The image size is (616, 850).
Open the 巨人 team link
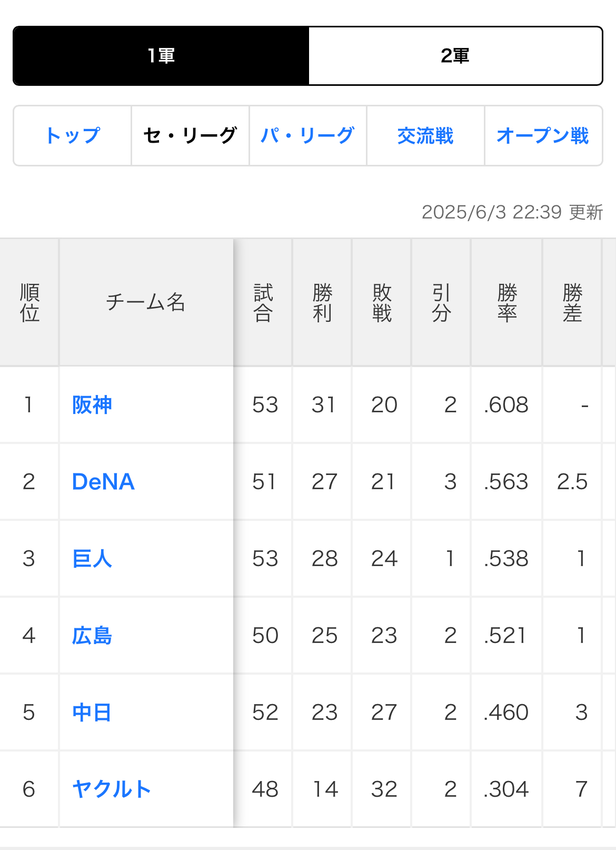click(x=92, y=559)
